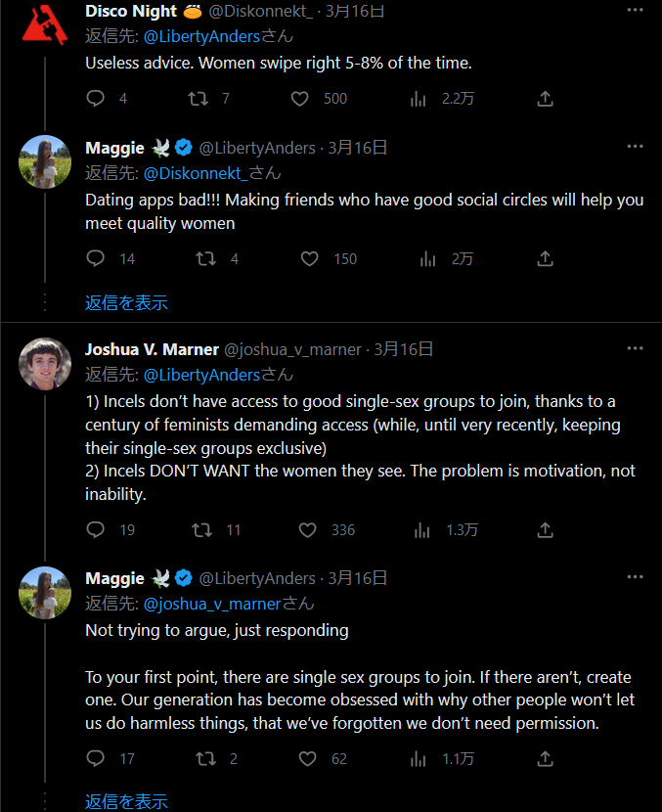The height and width of the screenshot is (812, 662).
Task: Open Disco Night's red avatar
Action: tap(45, 24)
